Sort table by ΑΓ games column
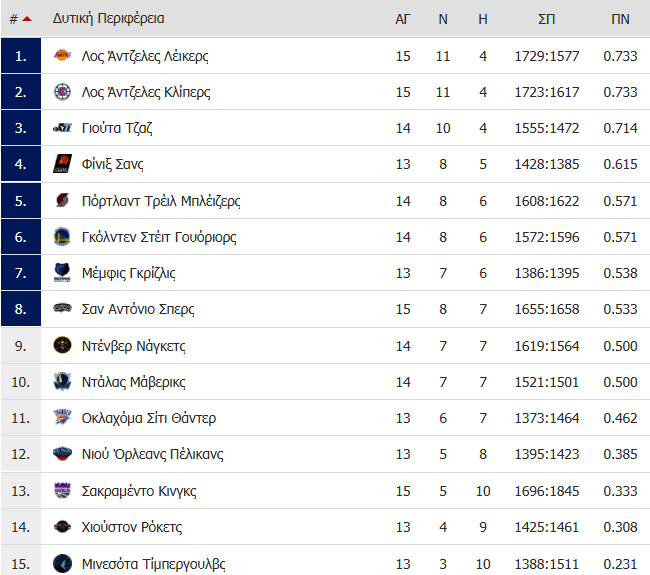The image size is (650, 575). [x=403, y=19]
